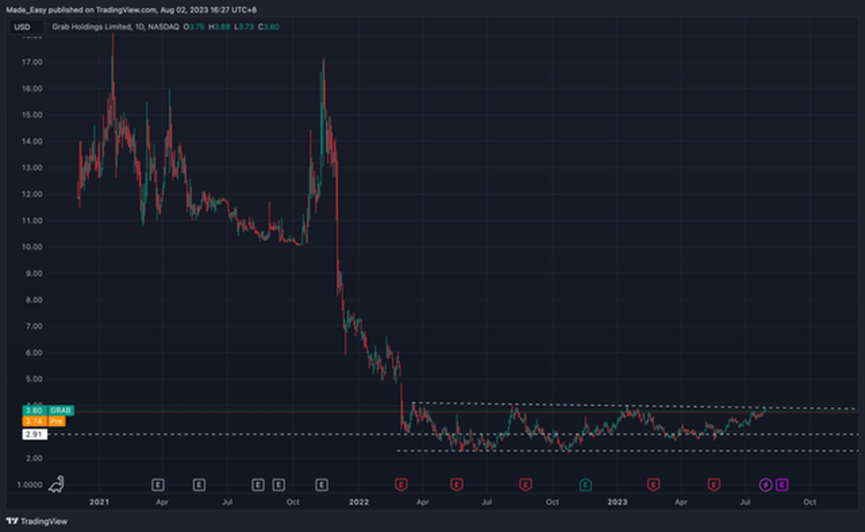Click the 2.00 price axis label

click(34, 458)
